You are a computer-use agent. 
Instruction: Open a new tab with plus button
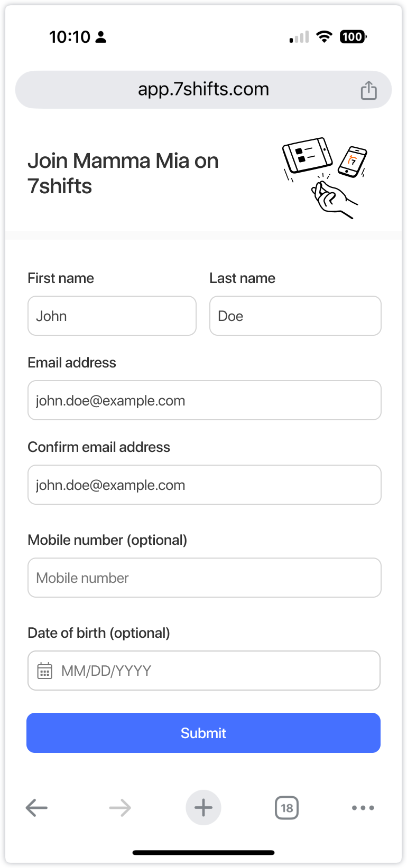point(203,808)
